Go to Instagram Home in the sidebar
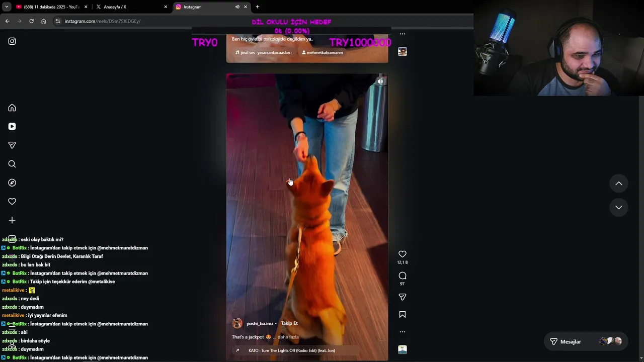 coord(12,108)
